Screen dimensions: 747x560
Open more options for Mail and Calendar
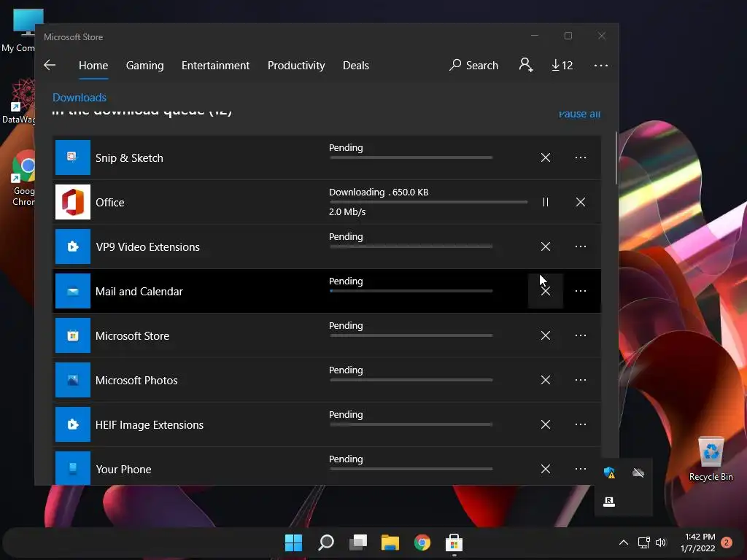tap(580, 291)
